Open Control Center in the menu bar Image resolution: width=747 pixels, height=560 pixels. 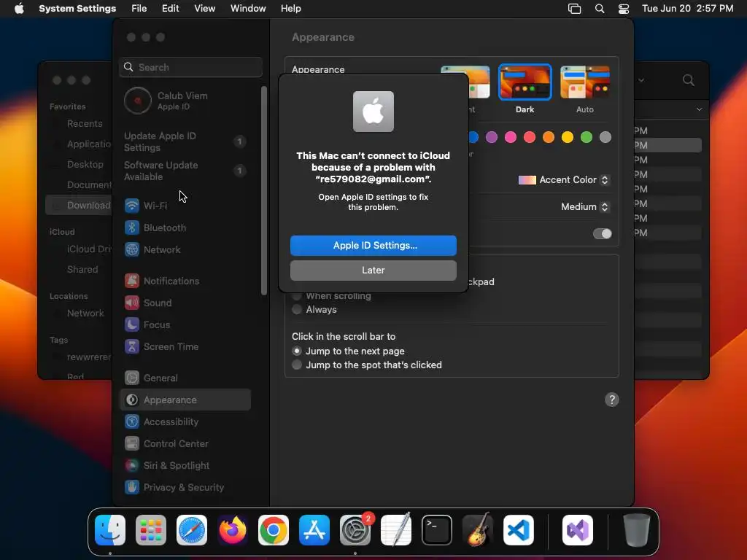tap(624, 9)
